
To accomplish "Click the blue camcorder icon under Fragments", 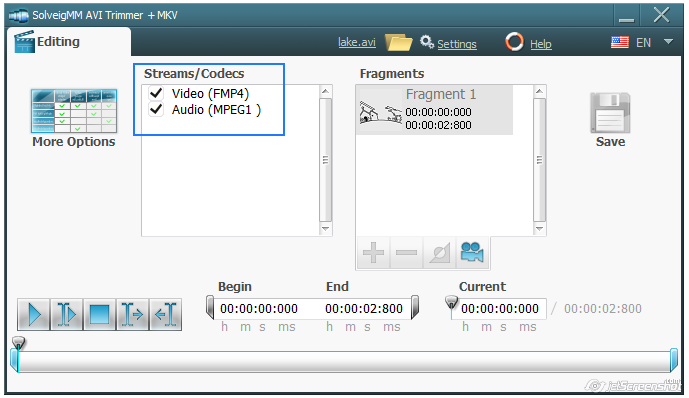I will 472,253.
